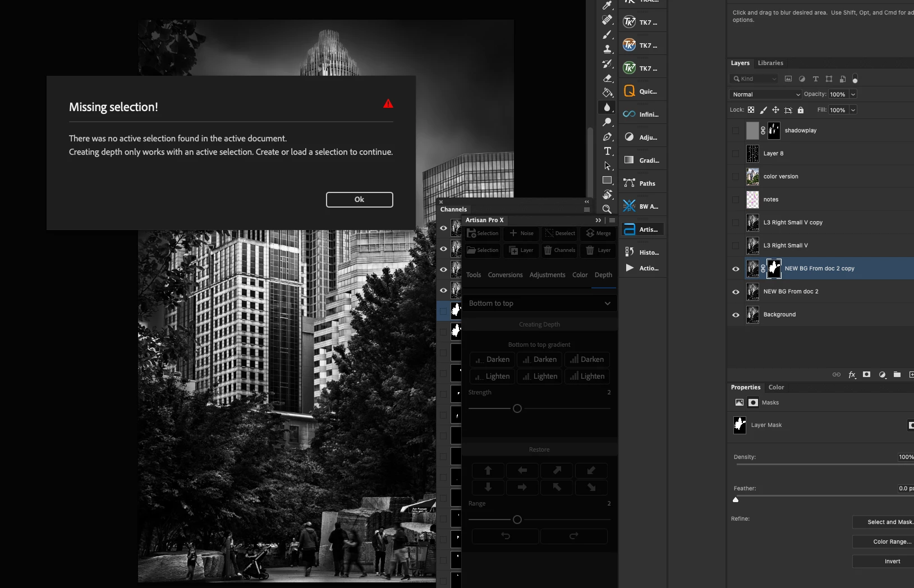Open the Normal blend mode dropdown
This screenshot has width=914, height=588.
[765, 94]
